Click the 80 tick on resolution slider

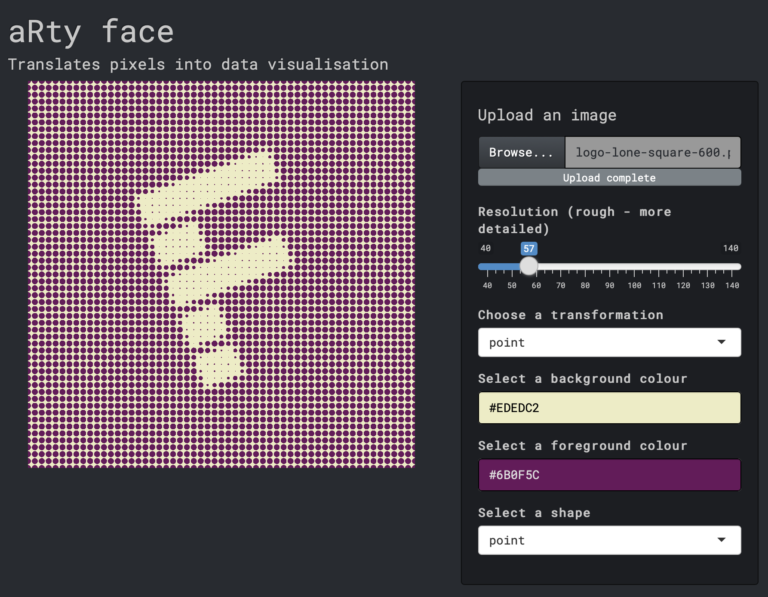click(584, 267)
